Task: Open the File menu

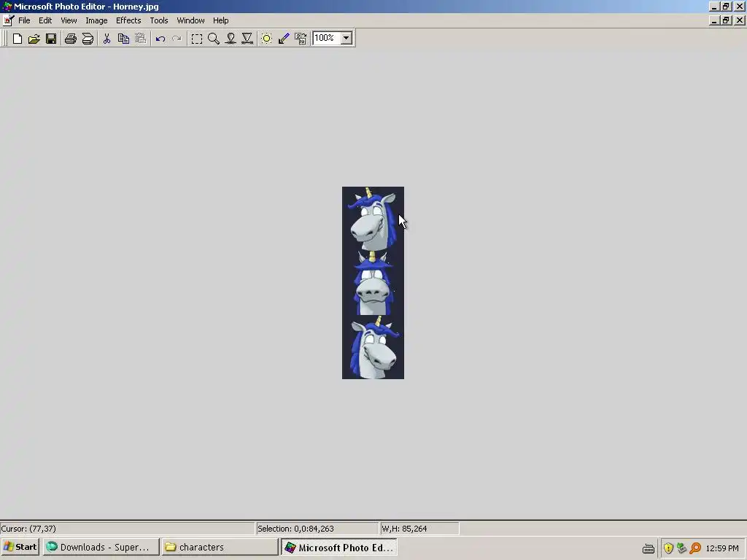Action: coord(24,20)
